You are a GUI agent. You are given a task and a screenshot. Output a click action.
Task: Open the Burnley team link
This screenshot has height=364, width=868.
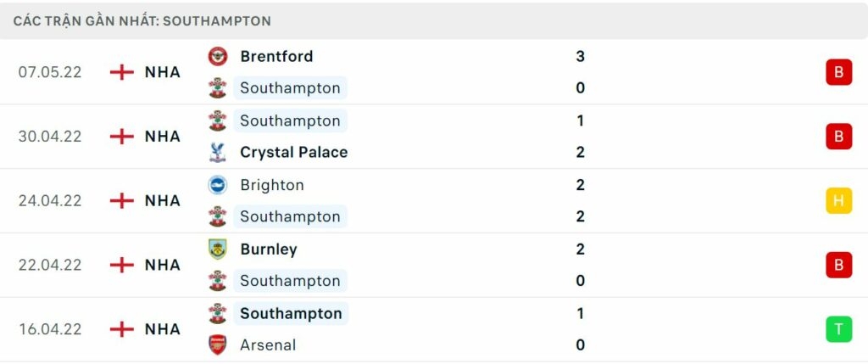point(268,249)
